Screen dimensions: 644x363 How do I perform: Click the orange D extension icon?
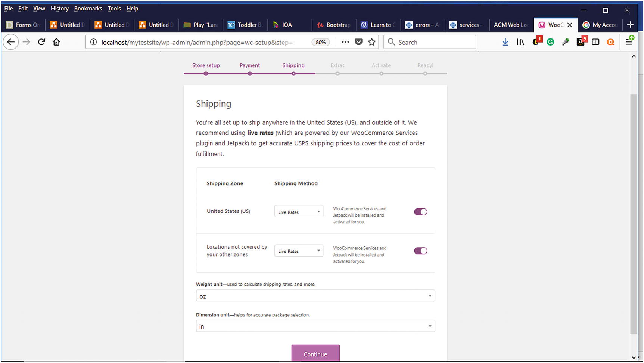(x=610, y=42)
